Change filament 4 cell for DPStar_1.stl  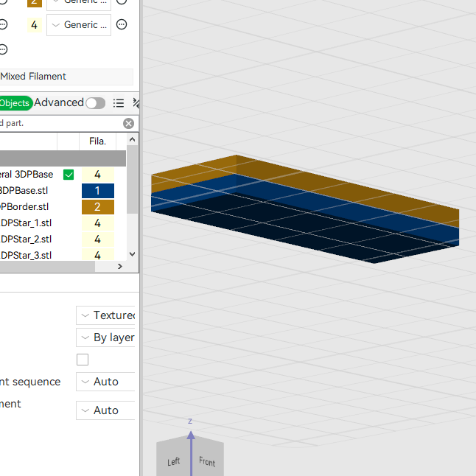point(98,223)
